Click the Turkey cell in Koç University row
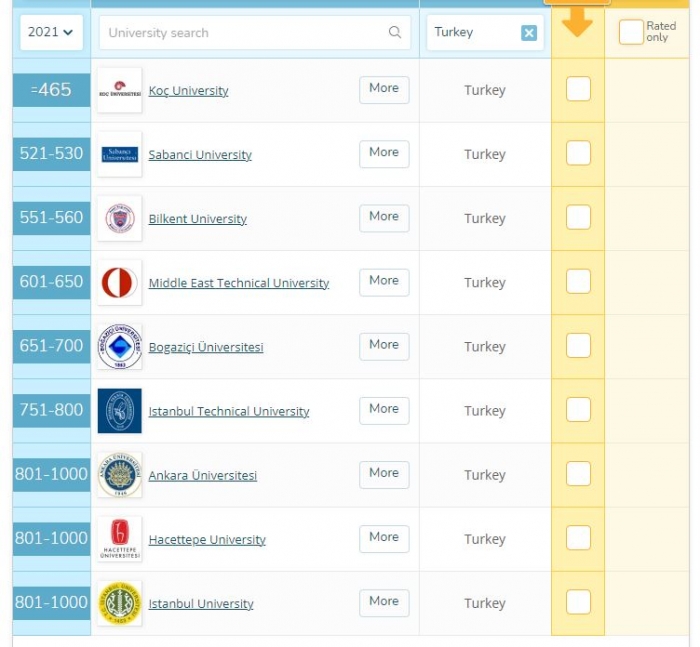The height and width of the screenshot is (647, 700). pyautogui.click(x=485, y=90)
